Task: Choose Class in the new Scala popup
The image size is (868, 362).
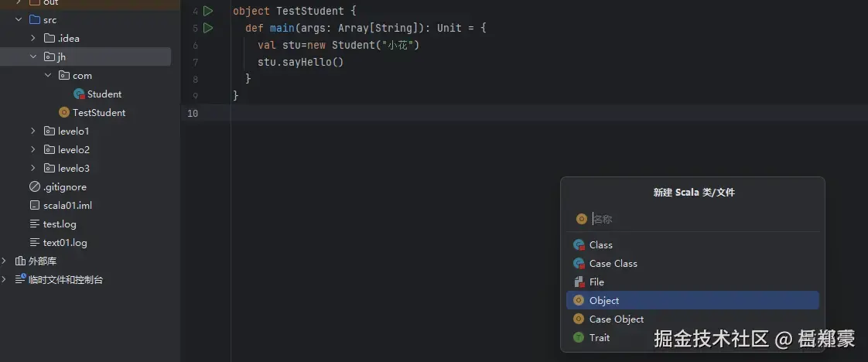Action: pos(600,244)
